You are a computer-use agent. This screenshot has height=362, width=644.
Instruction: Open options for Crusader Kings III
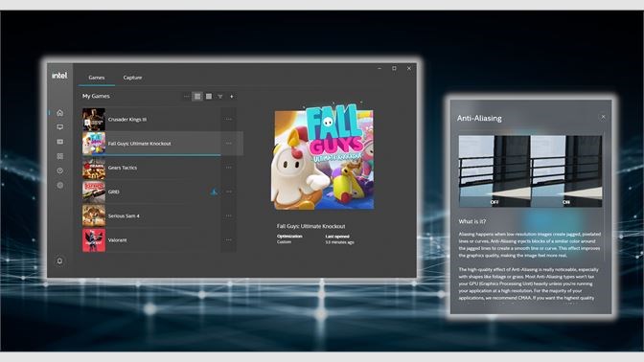[x=229, y=120]
